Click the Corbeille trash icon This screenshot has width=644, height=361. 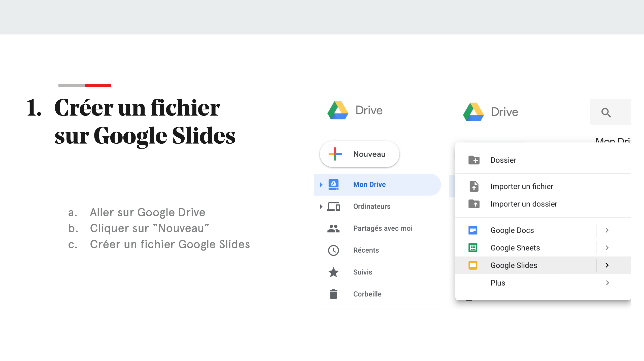[x=333, y=294]
